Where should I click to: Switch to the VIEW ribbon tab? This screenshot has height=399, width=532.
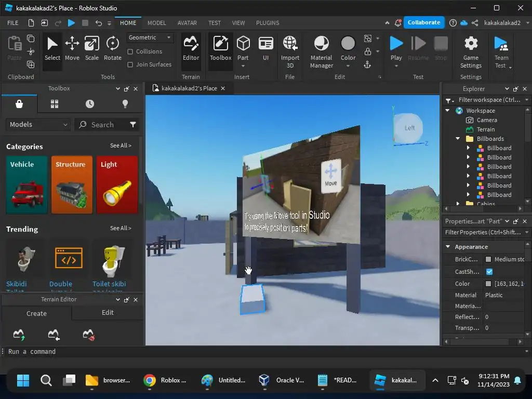click(238, 23)
